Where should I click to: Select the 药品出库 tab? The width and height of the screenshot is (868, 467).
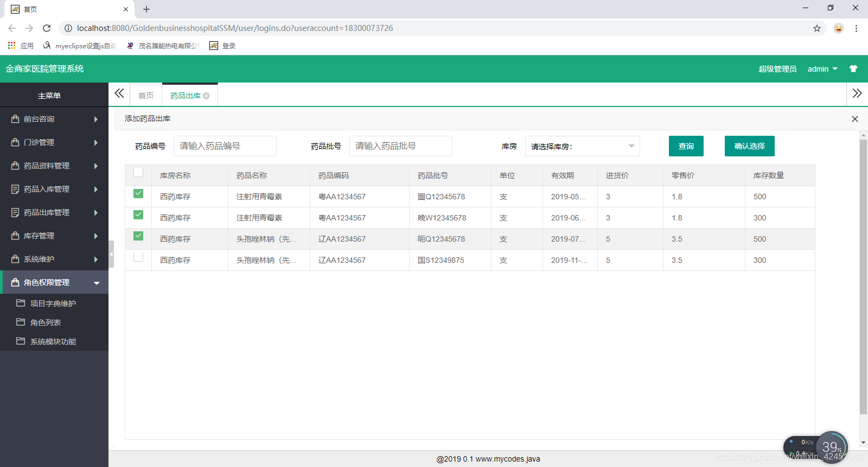point(186,96)
